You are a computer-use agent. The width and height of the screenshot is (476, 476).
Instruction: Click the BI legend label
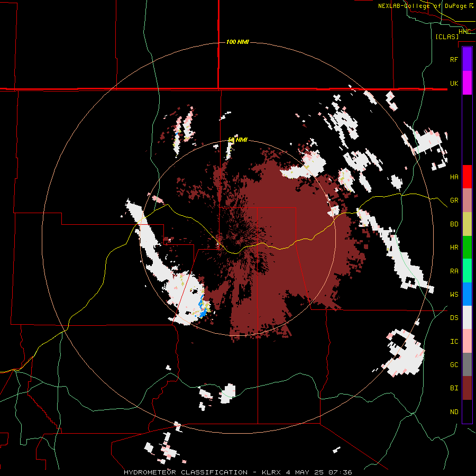click(x=454, y=388)
